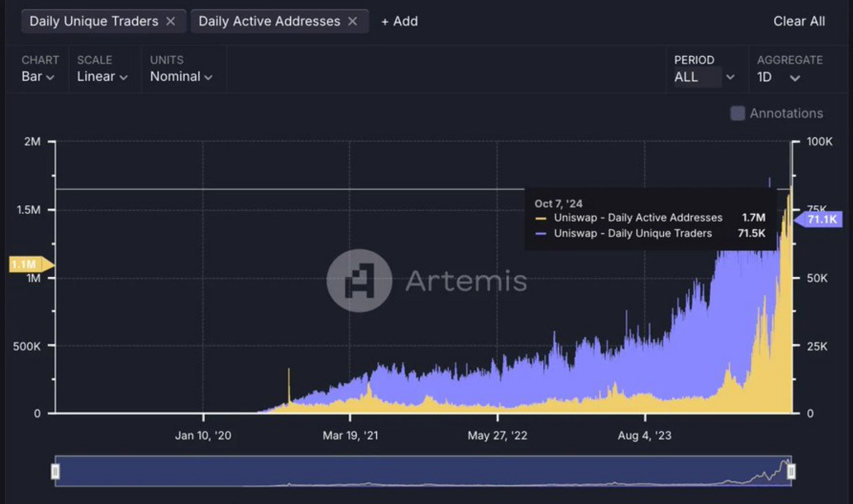
Task: Remove the Daily Active Addresses metric chip
Action: [x=352, y=21]
